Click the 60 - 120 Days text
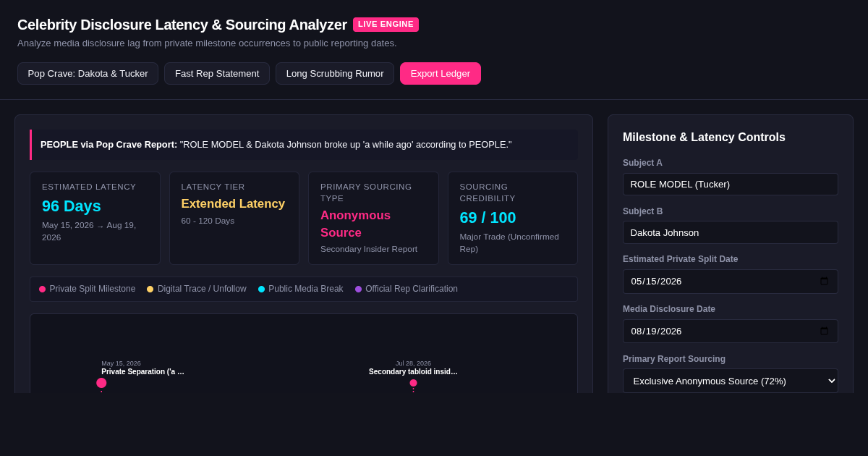The image size is (868, 456). coord(208,221)
